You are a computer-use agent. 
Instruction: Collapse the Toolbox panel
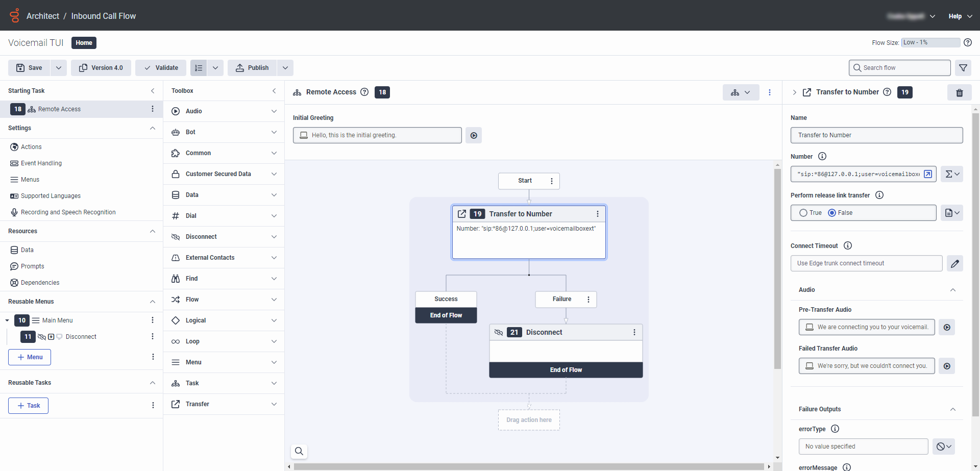click(x=274, y=91)
